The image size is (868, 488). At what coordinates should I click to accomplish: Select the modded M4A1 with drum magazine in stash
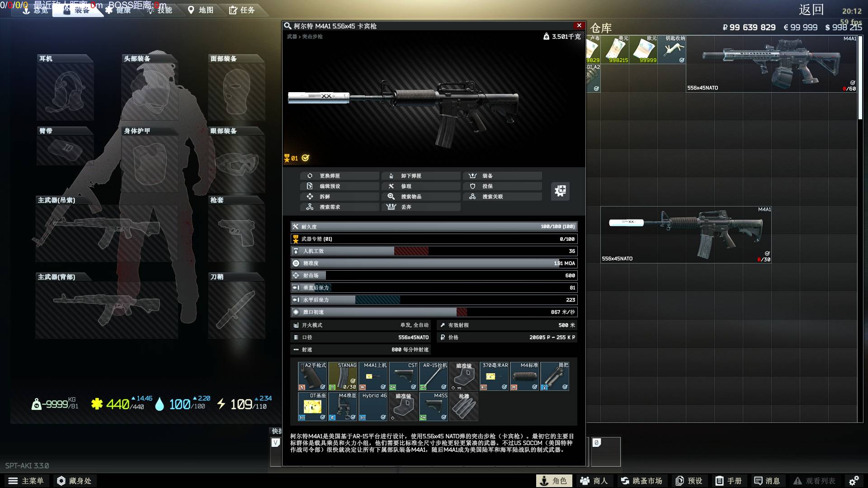[x=771, y=64]
